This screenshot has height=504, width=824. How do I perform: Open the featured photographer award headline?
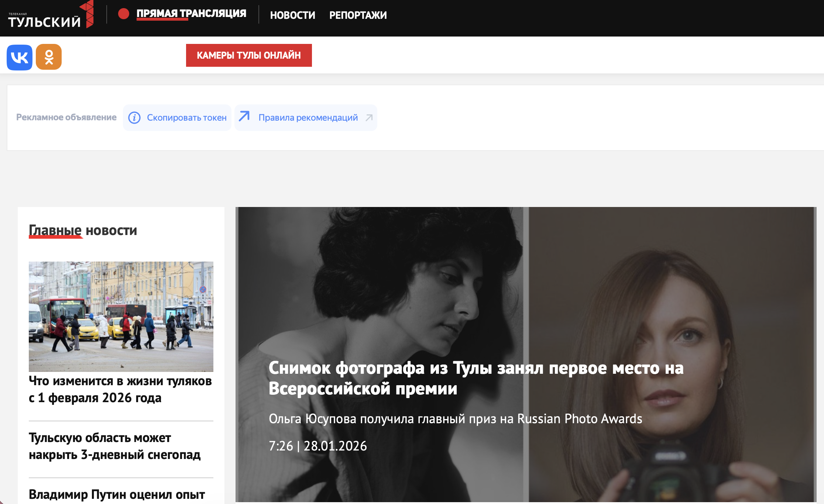click(x=475, y=378)
